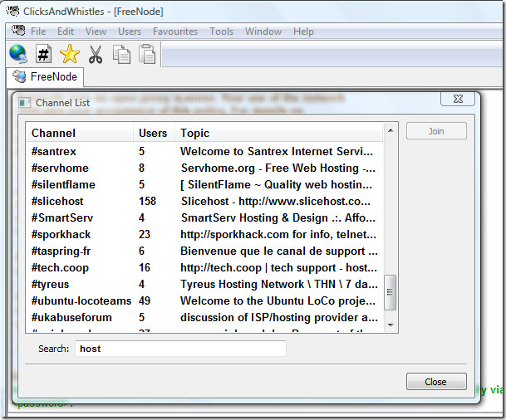Click the Search field containing host

180,349
